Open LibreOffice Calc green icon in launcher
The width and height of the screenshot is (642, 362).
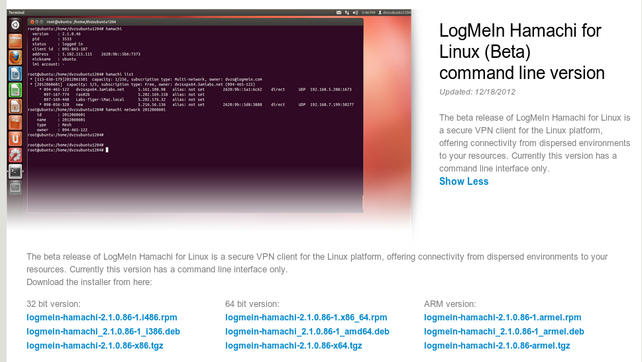coord(15,90)
